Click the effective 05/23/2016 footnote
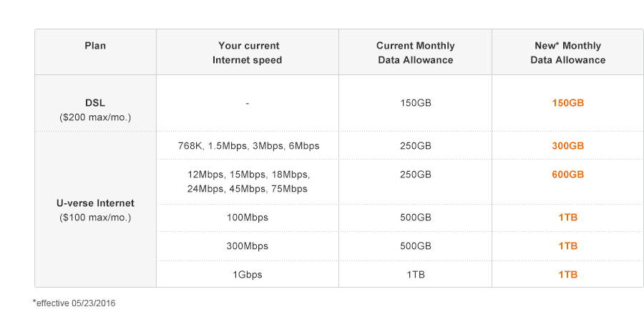This screenshot has width=644, height=322. [x=74, y=303]
